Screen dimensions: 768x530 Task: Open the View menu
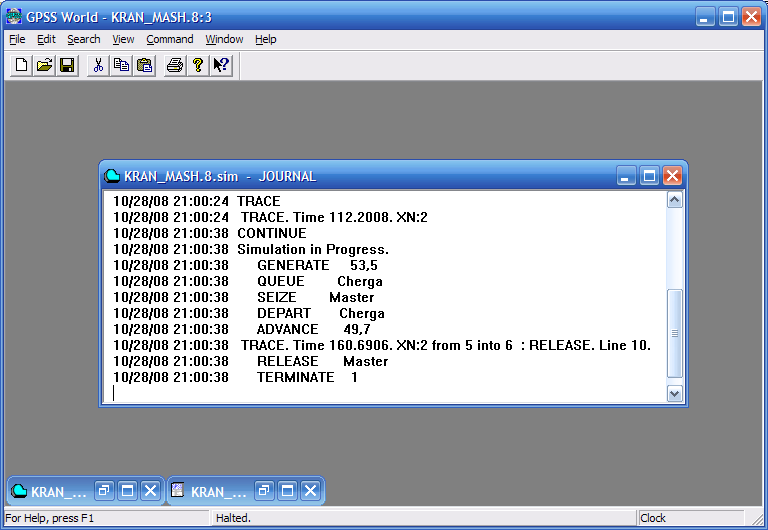click(x=123, y=39)
